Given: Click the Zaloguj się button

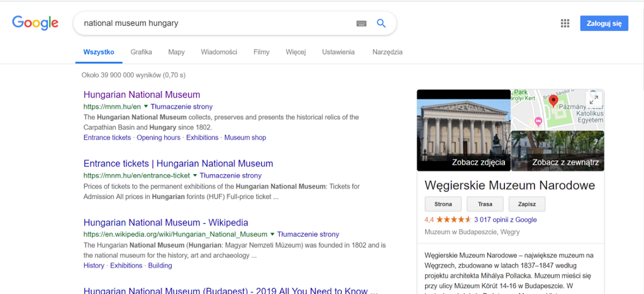Looking at the screenshot, I should [x=604, y=23].
